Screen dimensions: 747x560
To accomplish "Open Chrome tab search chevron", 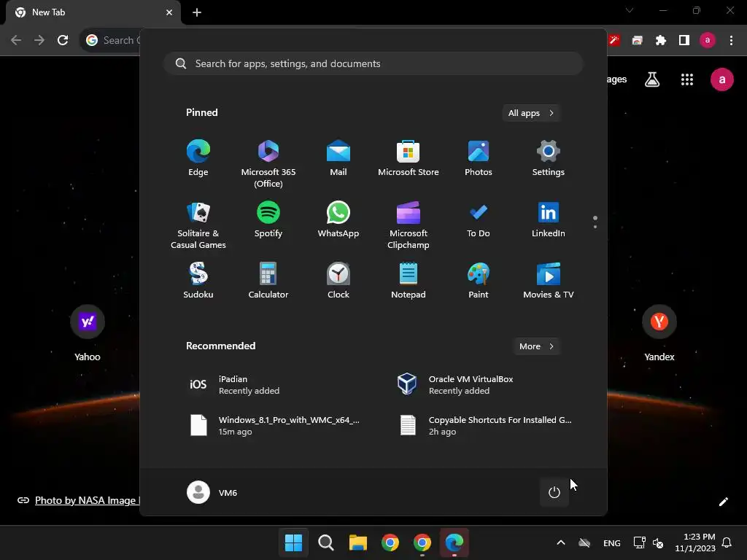I will tap(630, 10).
